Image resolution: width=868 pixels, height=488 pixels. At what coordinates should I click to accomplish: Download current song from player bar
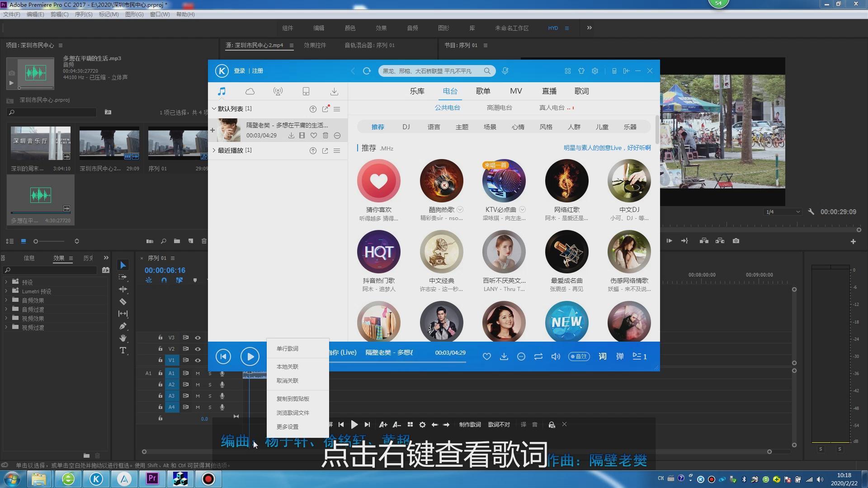504,357
